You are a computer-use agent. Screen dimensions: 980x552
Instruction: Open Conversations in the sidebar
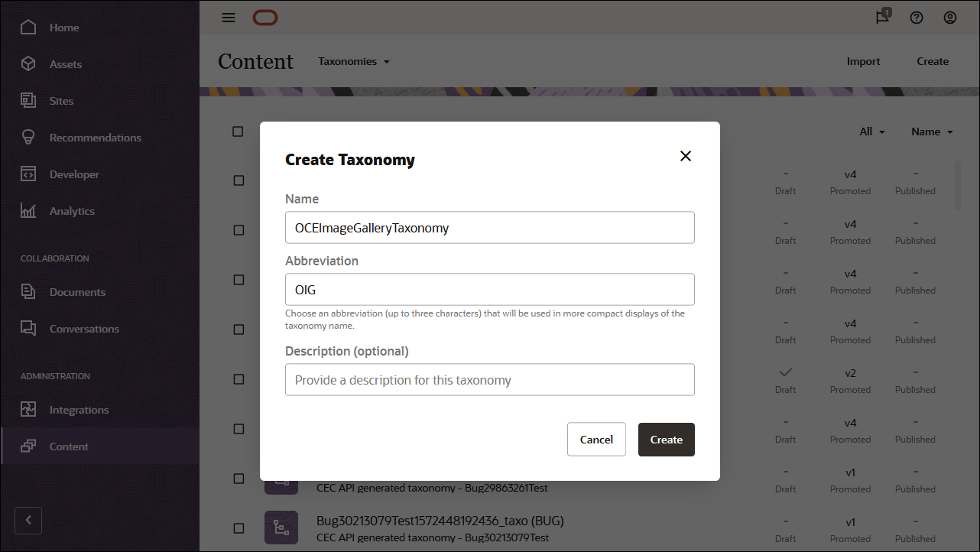84,328
